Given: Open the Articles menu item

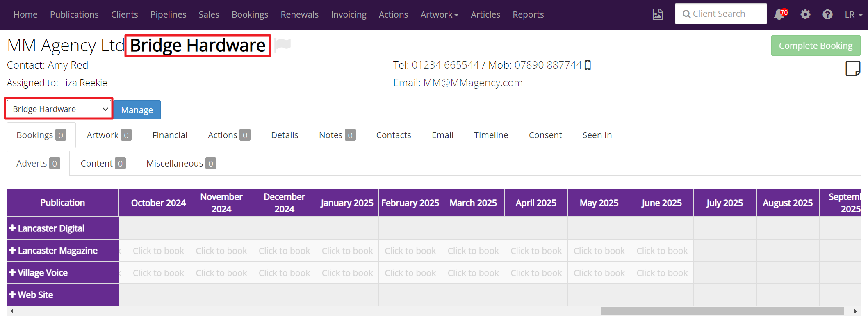Looking at the screenshot, I should click(x=485, y=14).
